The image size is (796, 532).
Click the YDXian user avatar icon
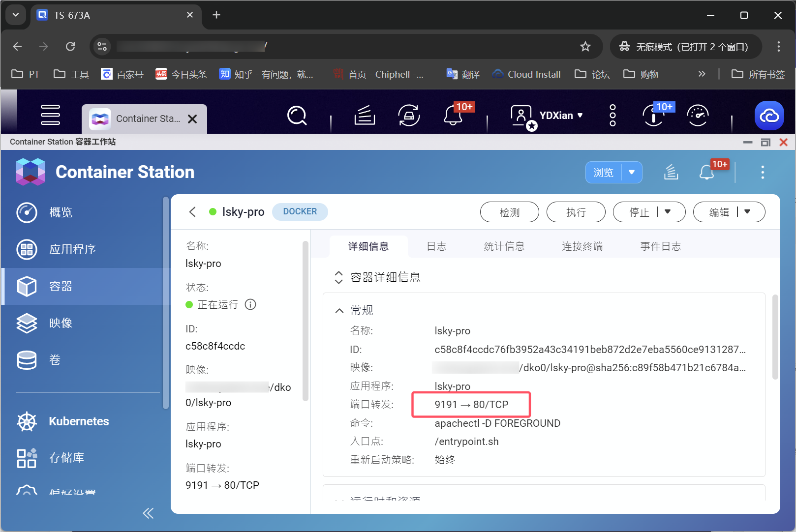pos(522,116)
